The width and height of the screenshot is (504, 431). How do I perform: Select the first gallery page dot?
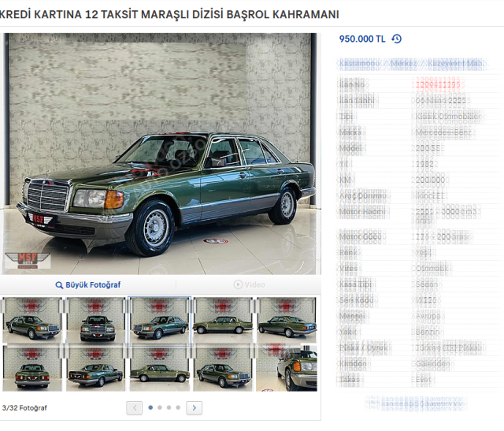pyautogui.click(x=150, y=407)
